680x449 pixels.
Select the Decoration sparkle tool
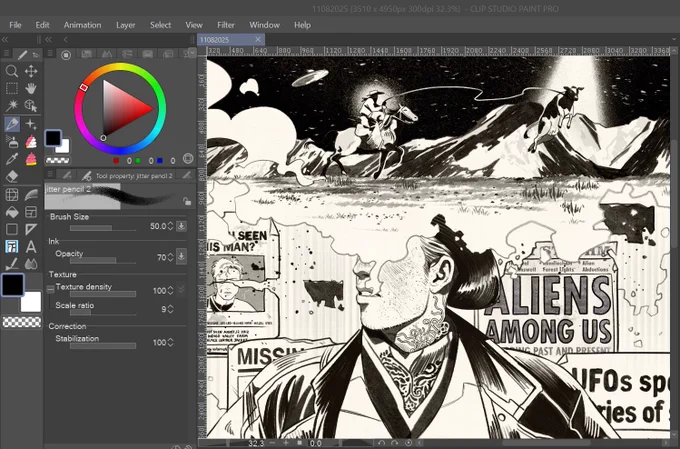click(x=31, y=124)
